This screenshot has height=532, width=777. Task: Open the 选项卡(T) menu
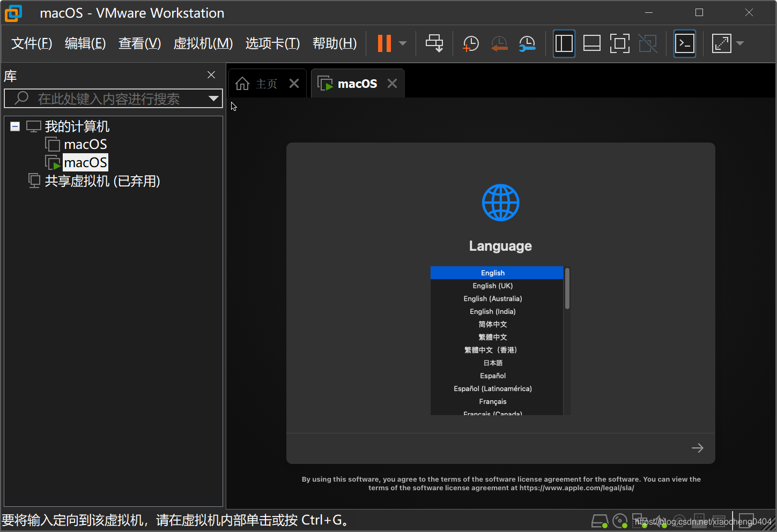[272, 43]
